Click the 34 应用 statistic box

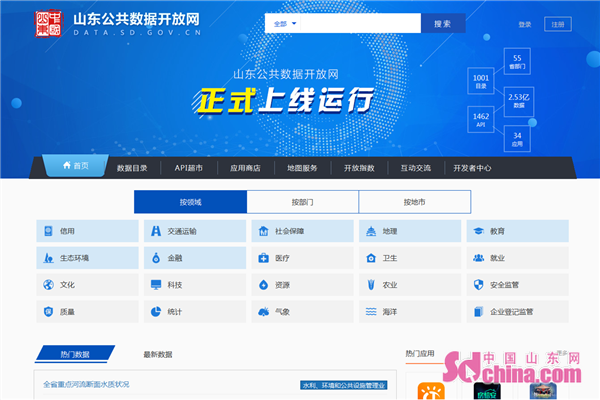click(x=517, y=139)
